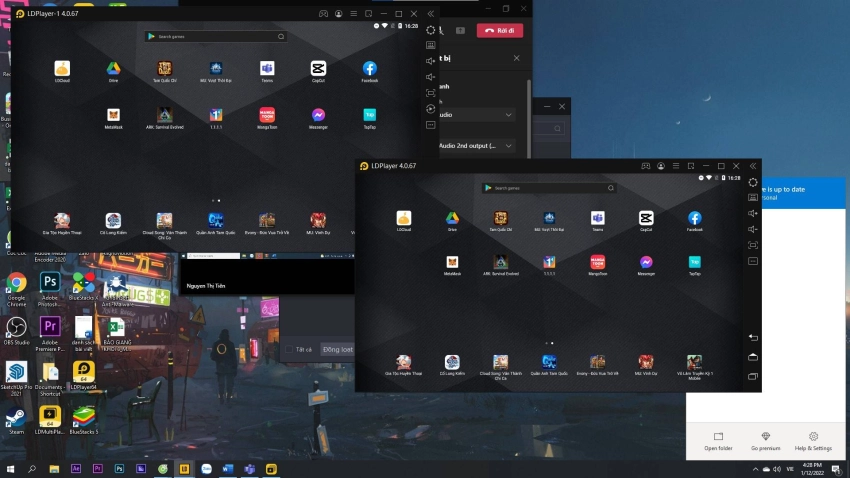Open keyboard mapping in LDPlayer-1 sidebar

[431, 45]
